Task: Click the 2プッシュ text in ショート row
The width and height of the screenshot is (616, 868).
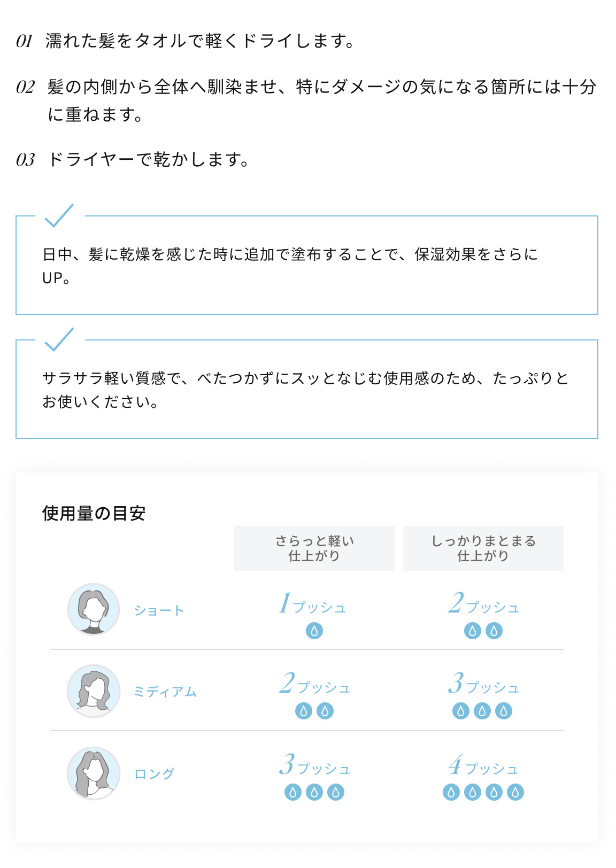Action: click(483, 604)
